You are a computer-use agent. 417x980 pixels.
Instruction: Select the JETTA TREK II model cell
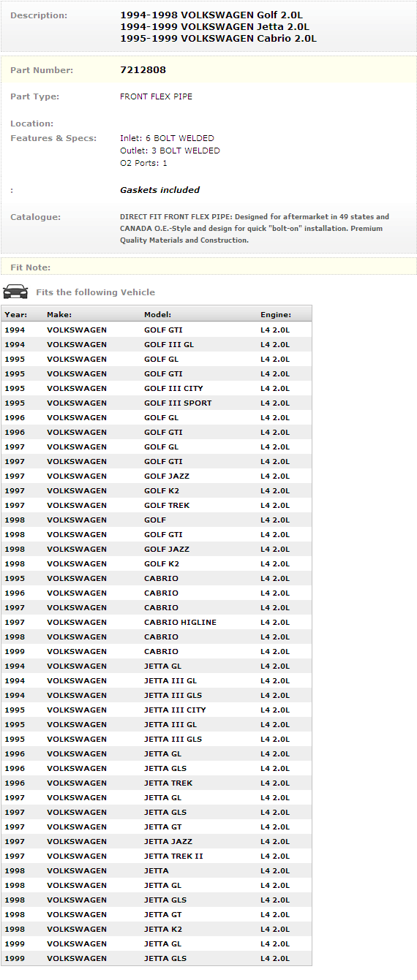[173, 856]
